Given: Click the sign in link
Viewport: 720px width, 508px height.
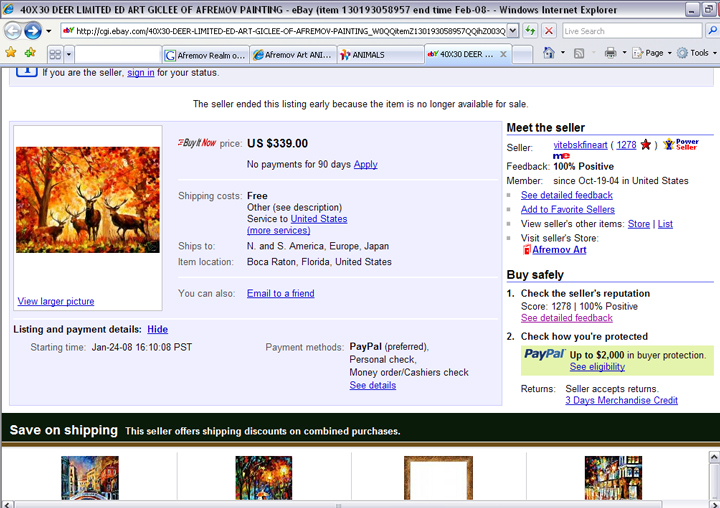Looking at the screenshot, I should [141, 73].
